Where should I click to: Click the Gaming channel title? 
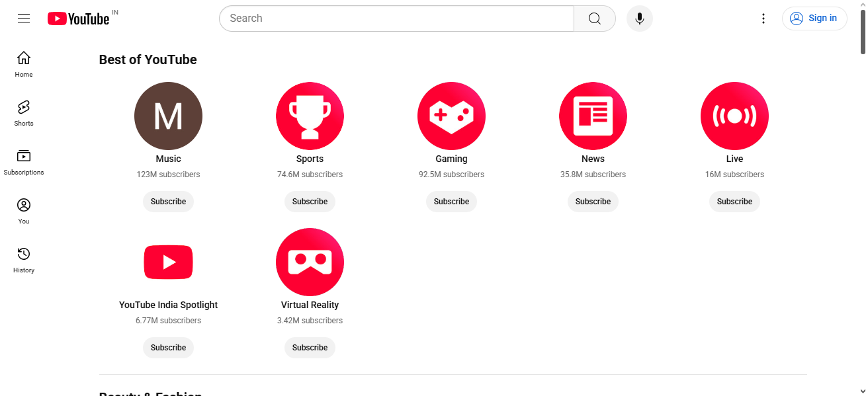point(451,159)
